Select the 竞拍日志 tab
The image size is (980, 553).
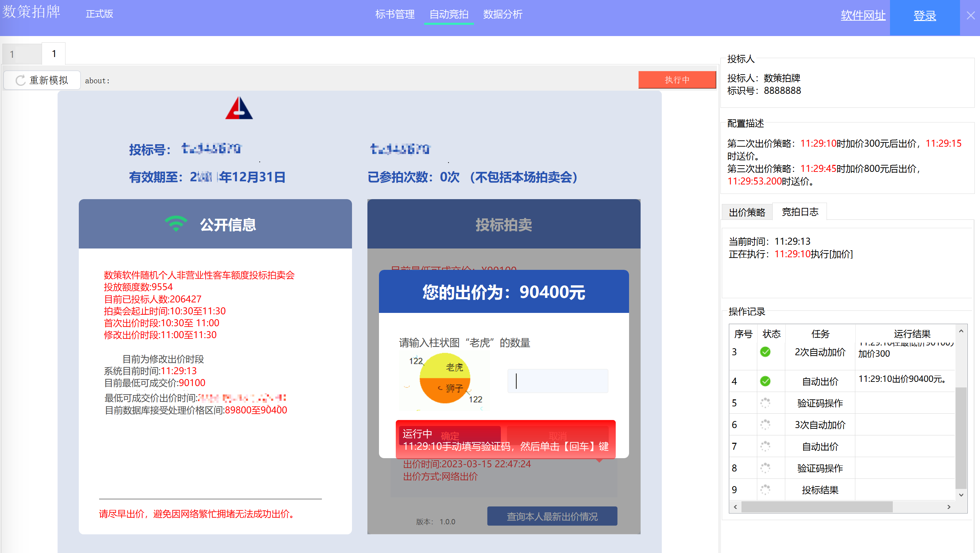(x=800, y=212)
